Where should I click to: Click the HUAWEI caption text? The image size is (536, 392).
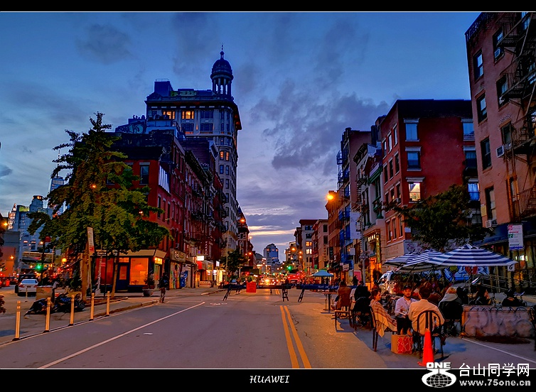[269, 379]
